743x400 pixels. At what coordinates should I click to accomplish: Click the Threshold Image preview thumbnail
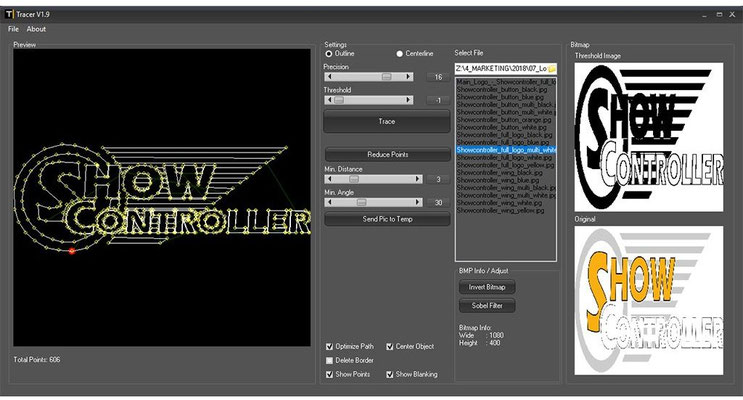pyautogui.click(x=648, y=136)
